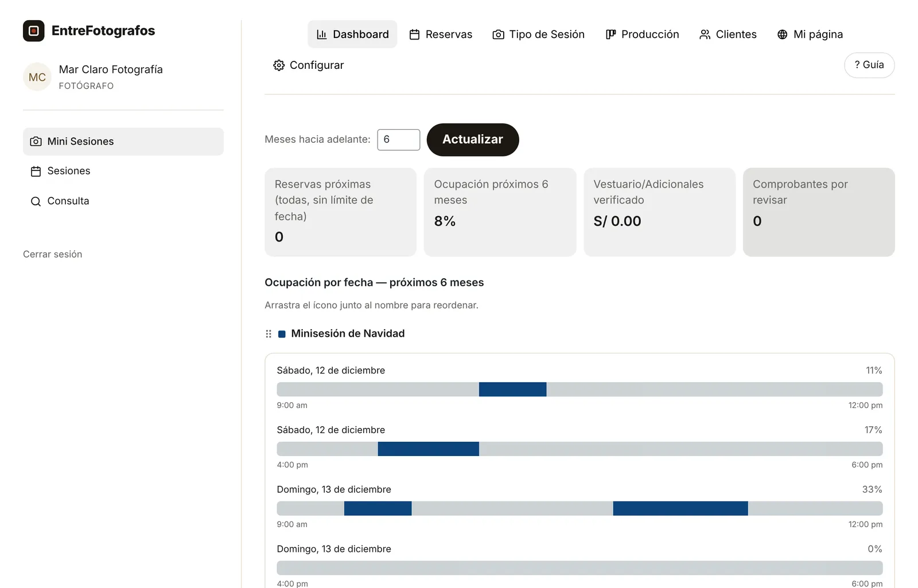Select Mini Sesiones in the sidebar

click(123, 142)
